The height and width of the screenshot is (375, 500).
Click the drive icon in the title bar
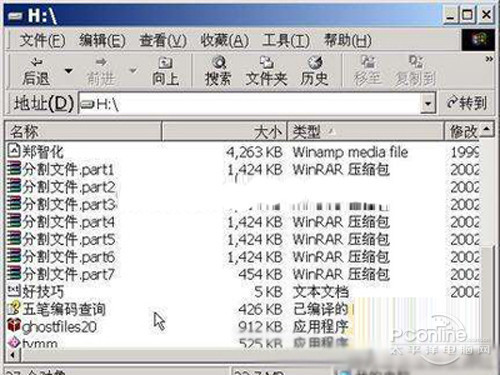point(16,16)
